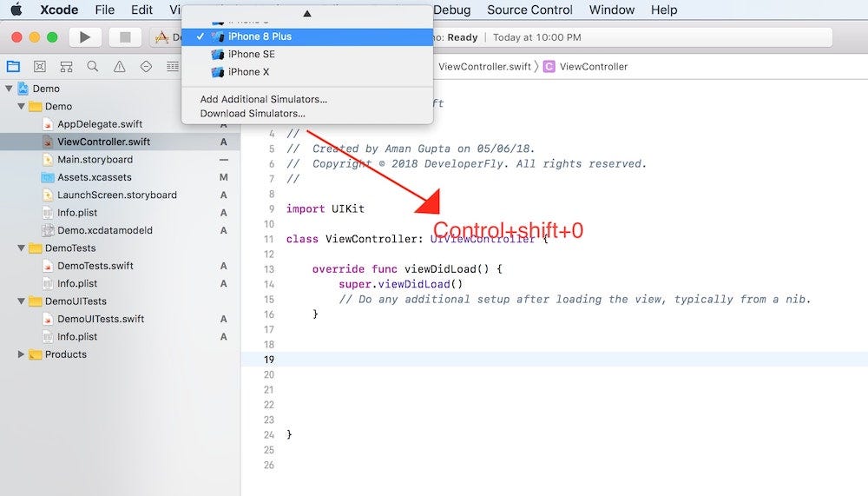This screenshot has height=496, width=868.
Task: Place cursor on line 19 of editor
Action: (x=554, y=359)
